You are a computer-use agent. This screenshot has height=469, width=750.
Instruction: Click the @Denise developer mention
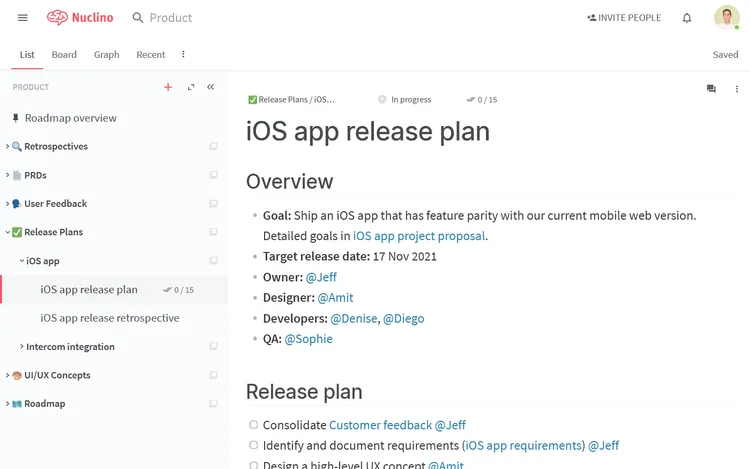click(354, 318)
